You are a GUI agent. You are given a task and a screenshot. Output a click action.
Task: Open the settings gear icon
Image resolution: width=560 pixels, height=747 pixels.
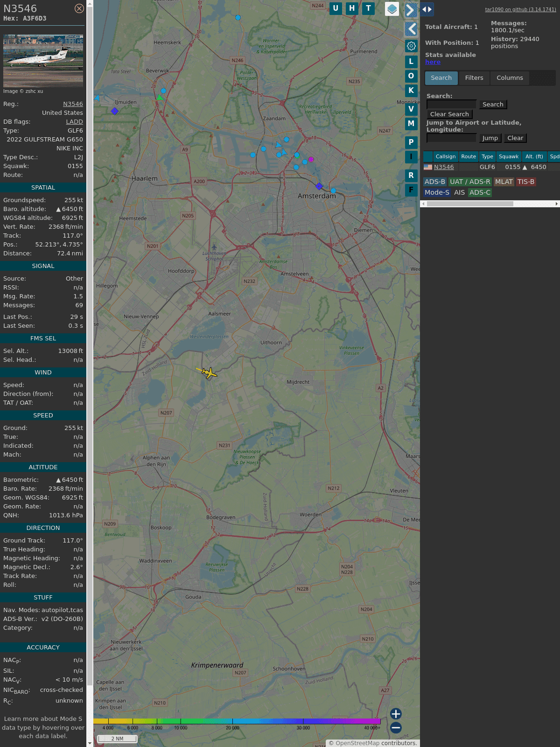click(411, 46)
